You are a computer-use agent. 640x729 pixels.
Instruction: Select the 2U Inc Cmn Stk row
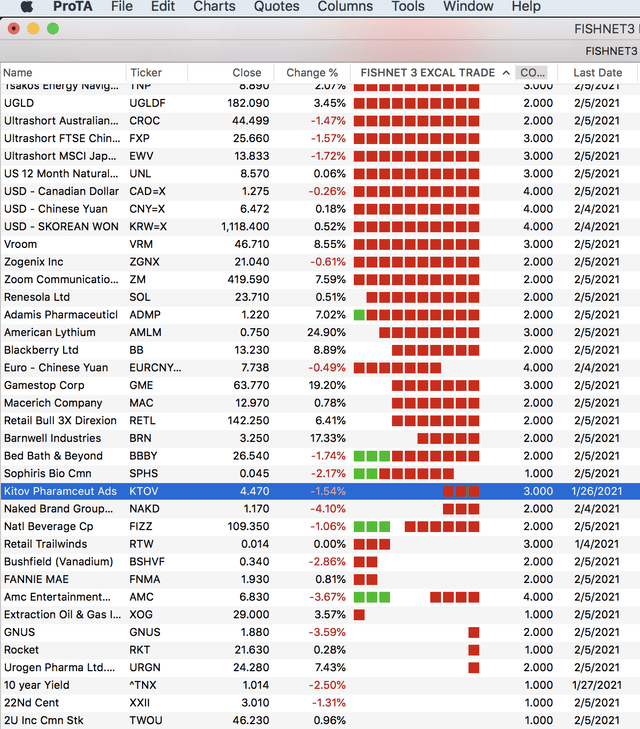320,721
